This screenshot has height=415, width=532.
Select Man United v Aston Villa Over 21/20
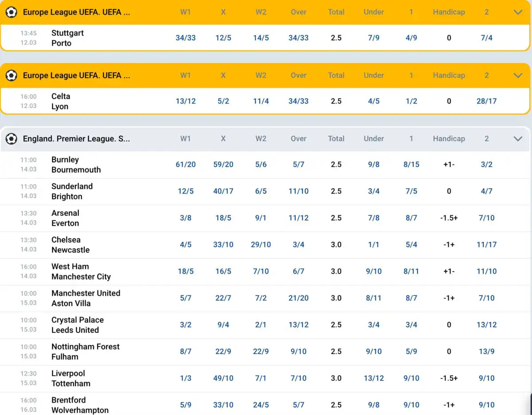tap(298, 298)
